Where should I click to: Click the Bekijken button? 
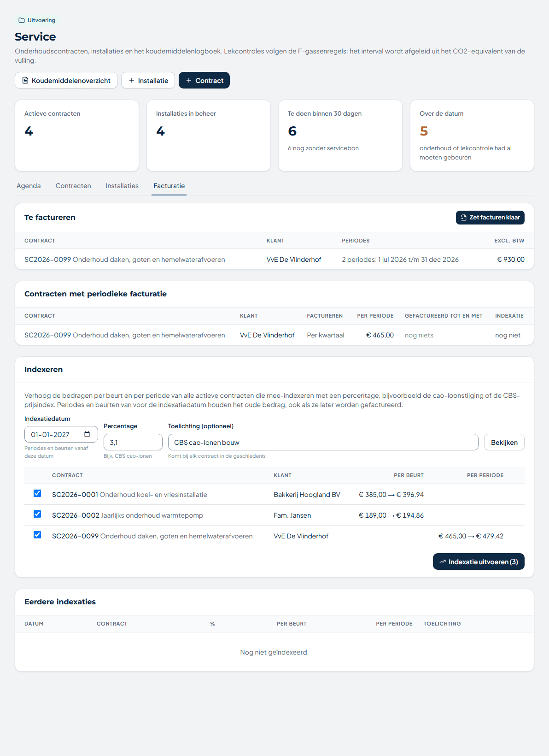click(x=504, y=443)
